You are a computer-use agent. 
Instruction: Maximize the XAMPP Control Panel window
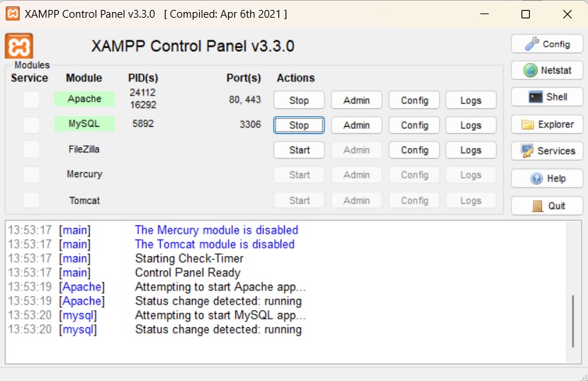tap(526, 14)
